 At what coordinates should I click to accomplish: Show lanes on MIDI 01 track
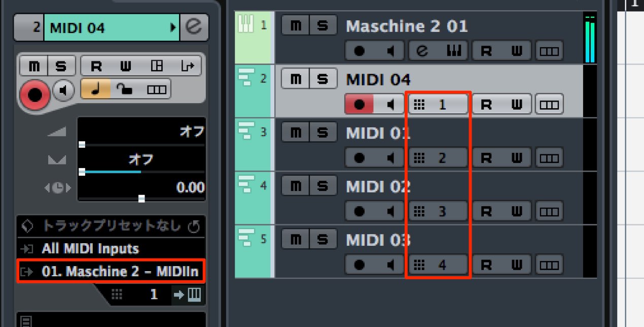click(x=550, y=158)
